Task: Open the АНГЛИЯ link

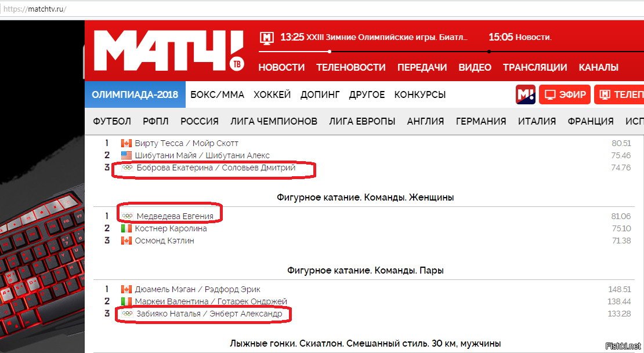Action: click(x=425, y=122)
